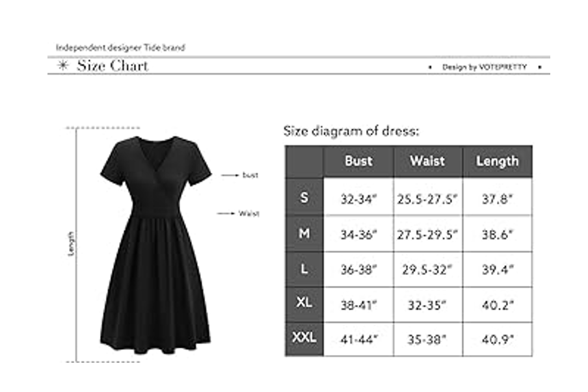Click the S size row header

[x=304, y=197]
